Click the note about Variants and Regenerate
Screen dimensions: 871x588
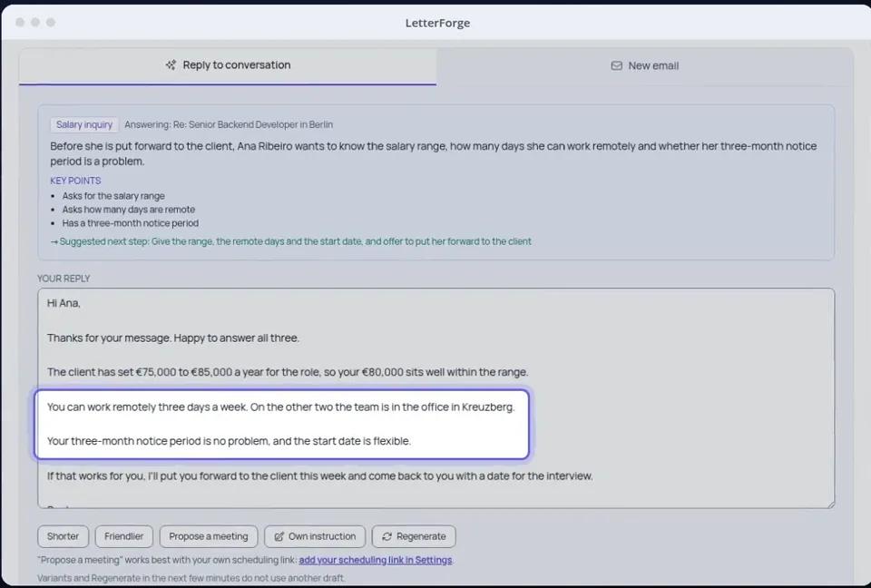point(191,578)
